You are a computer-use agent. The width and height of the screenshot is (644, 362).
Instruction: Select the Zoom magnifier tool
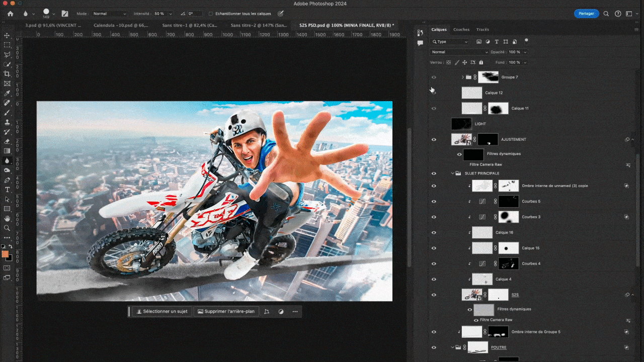click(x=7, y=228)
